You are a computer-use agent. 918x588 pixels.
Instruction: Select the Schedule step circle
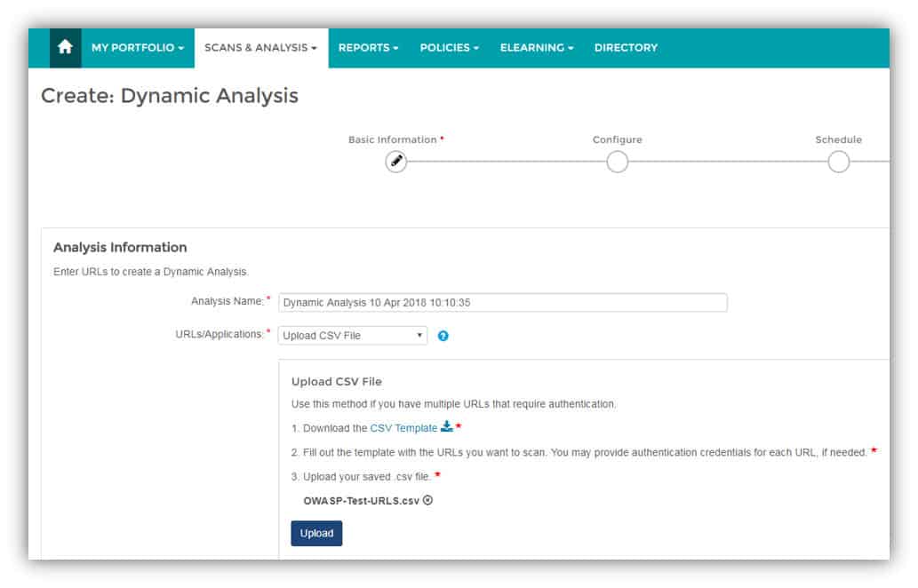(838, 162)
